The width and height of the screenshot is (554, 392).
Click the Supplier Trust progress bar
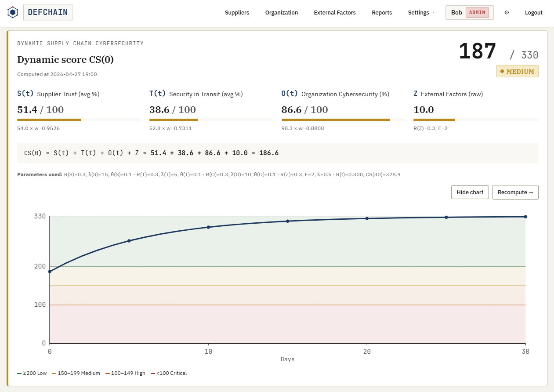80,120
